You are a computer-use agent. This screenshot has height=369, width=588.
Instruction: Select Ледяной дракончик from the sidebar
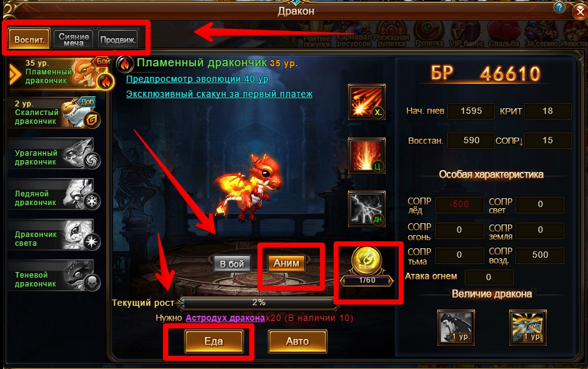(x=54, y=198)
